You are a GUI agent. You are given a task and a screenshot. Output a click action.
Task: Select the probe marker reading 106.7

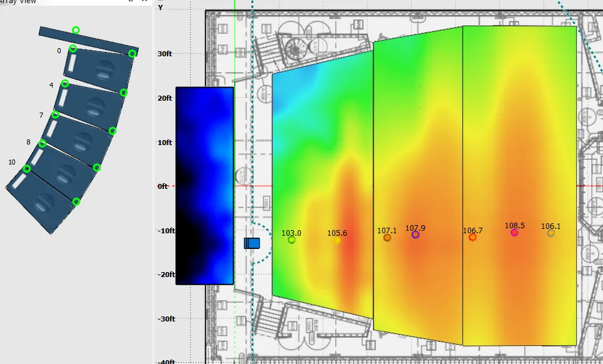473,238
